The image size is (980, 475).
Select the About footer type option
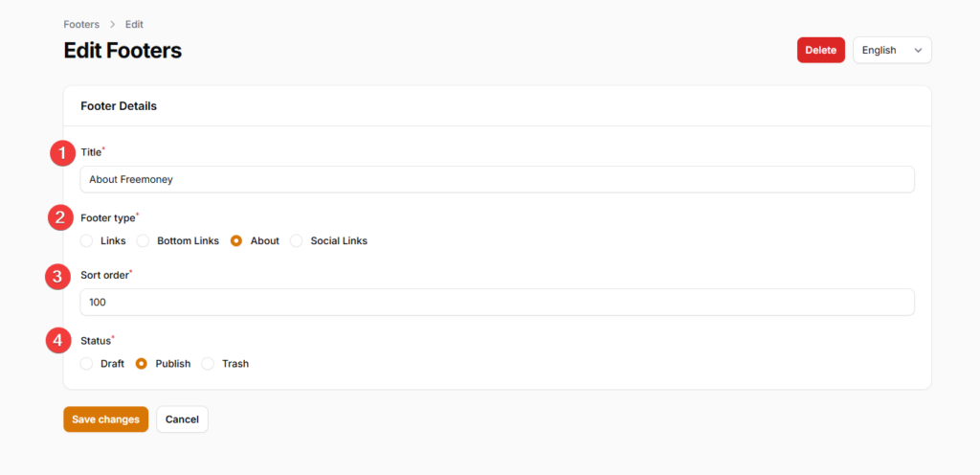tap(237, 240)
